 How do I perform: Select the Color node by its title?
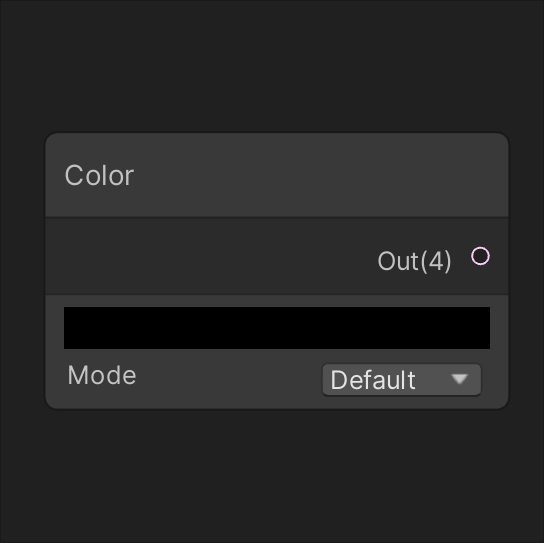pos(99,175)
